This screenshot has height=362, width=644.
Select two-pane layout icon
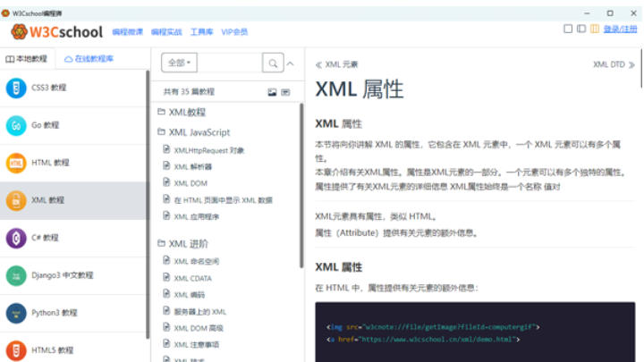coord(581,29)
